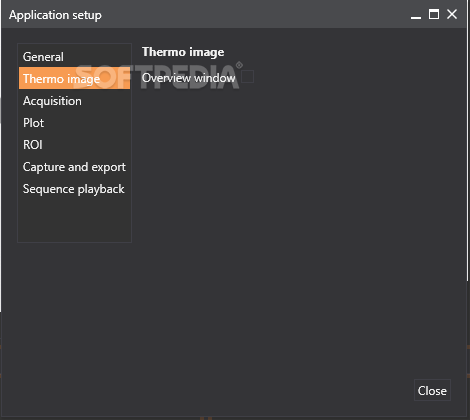Maximize the Application setup window
470x420 pixels.
434,14
